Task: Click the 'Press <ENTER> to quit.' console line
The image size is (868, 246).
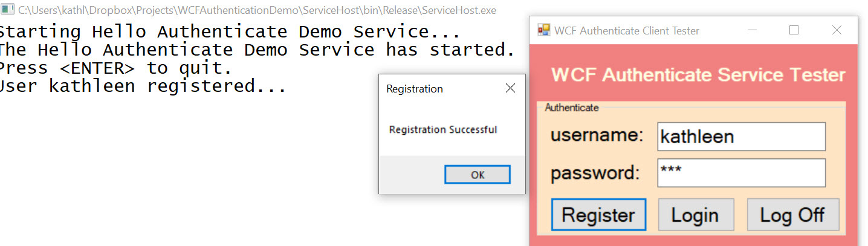Action: tap(115, 68)
